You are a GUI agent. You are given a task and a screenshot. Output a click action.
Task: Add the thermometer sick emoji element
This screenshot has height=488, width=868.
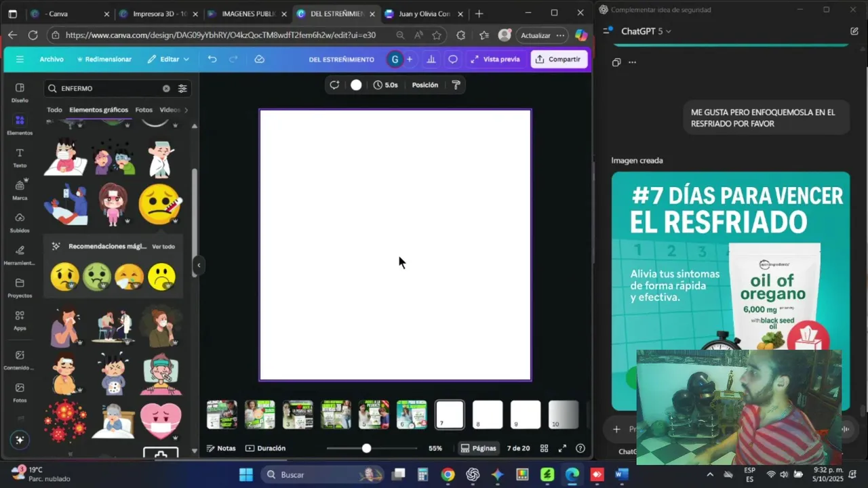point(160,203)
